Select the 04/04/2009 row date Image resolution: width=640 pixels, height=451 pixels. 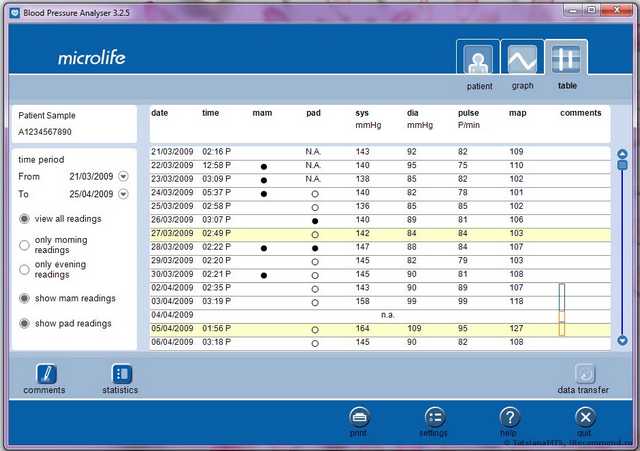172,315
